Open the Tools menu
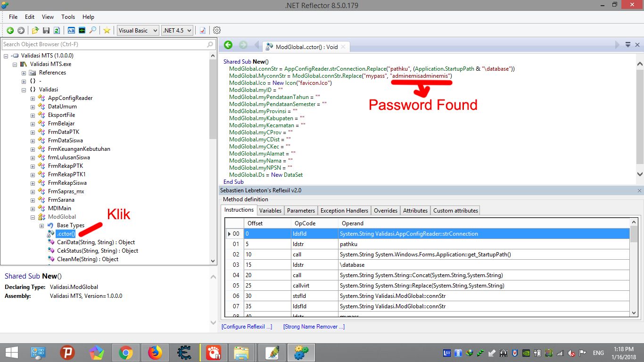 tap(68, 16)
